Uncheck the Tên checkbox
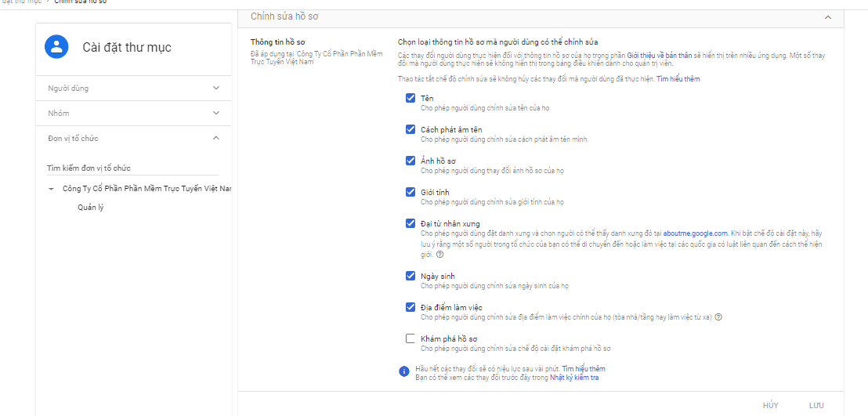Viewport: 868px width, 416px height. coord(410,98)
